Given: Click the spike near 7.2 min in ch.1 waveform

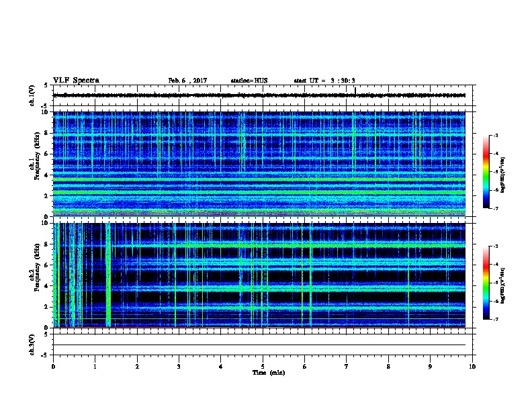Looking at the screenshot, I should pyautogui.click(x=355, y=91).
